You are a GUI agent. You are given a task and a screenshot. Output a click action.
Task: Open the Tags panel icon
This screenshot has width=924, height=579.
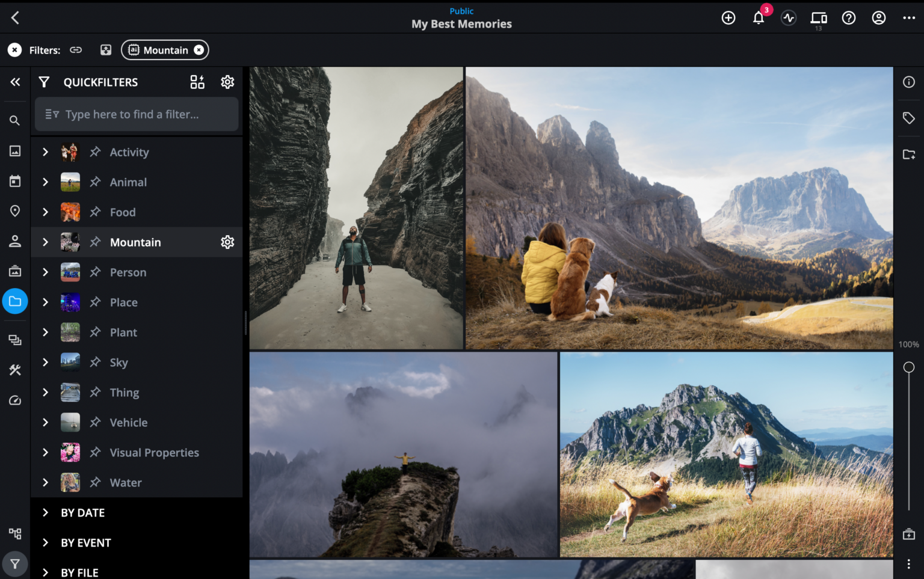[909, 118]
